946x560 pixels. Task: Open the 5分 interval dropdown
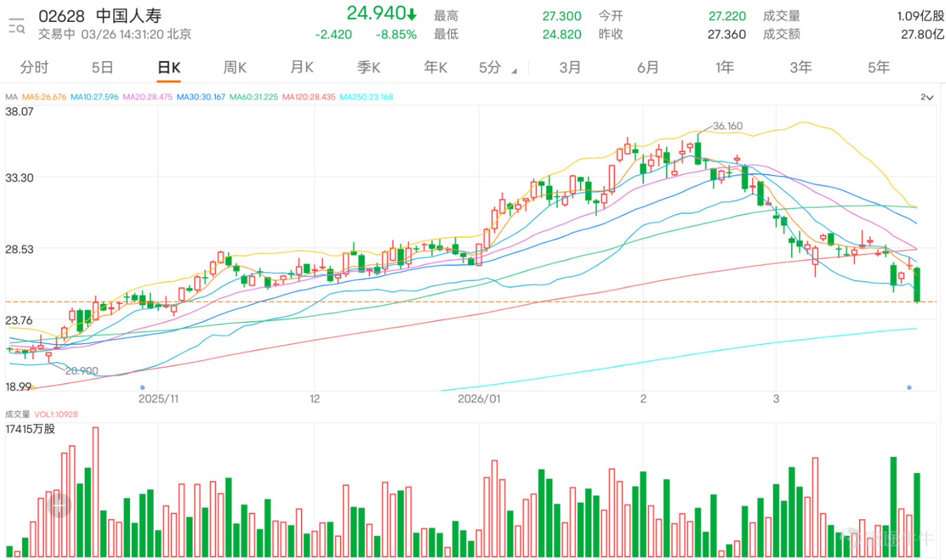[x=497, y=68]
